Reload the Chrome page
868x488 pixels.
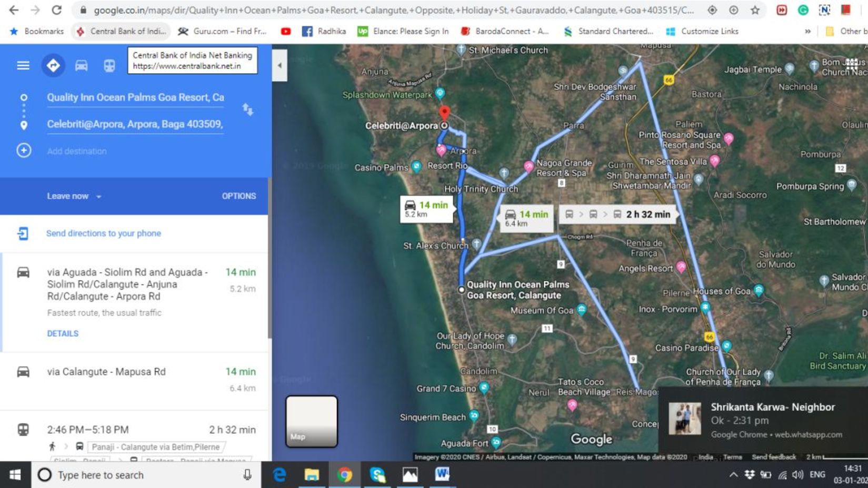[x=56, y=10]
